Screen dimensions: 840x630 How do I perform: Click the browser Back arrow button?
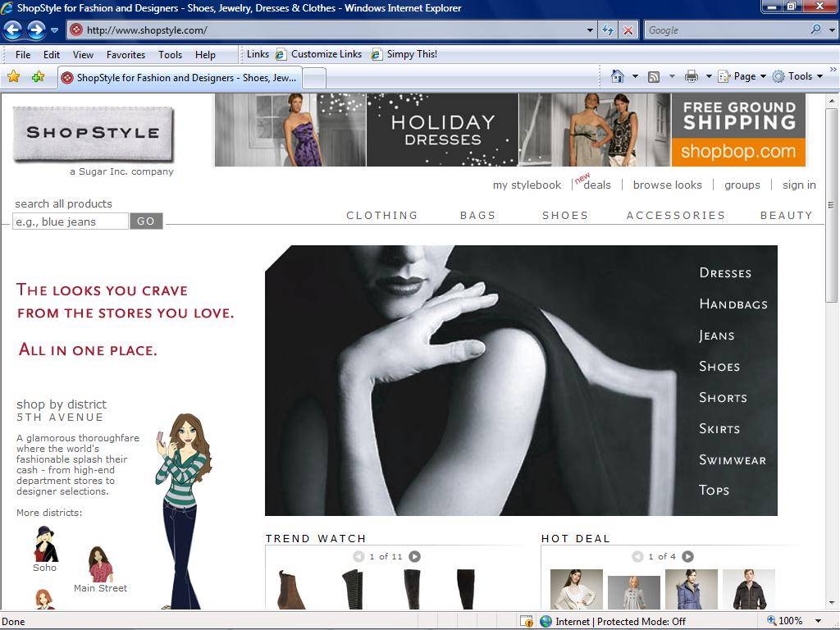12,30
